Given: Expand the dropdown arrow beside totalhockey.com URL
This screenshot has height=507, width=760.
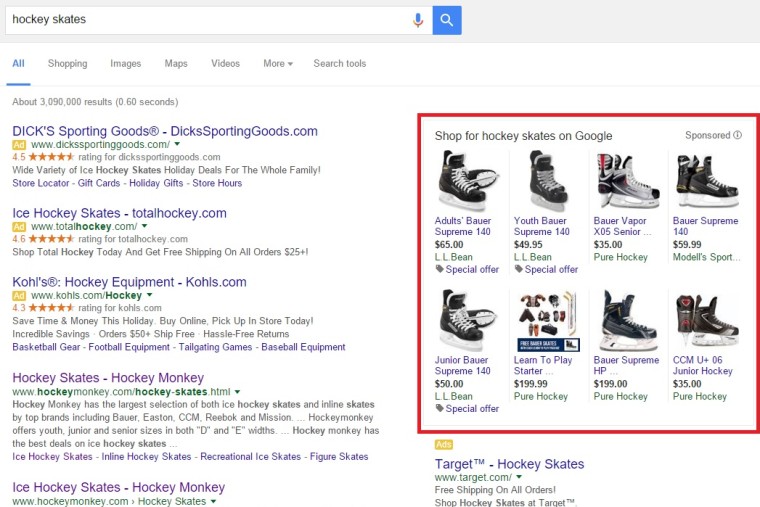Looking at the screenshot, I should 144,226.
